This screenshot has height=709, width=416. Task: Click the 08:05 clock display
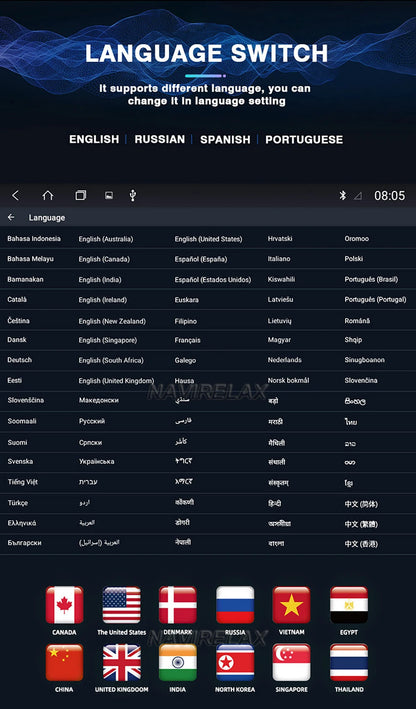tap(389, 196)
